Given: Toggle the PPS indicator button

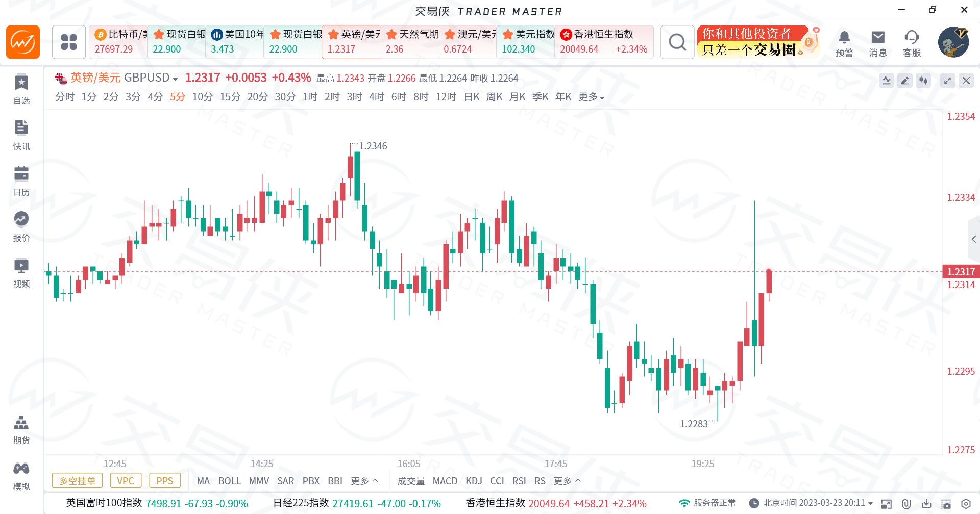Looking at the screenshot, I should coord(165,481).
